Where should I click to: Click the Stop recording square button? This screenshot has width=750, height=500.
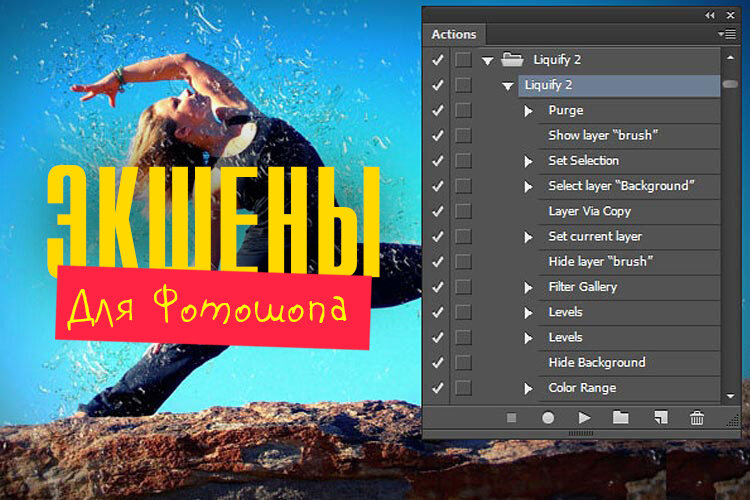pos(511,418)
